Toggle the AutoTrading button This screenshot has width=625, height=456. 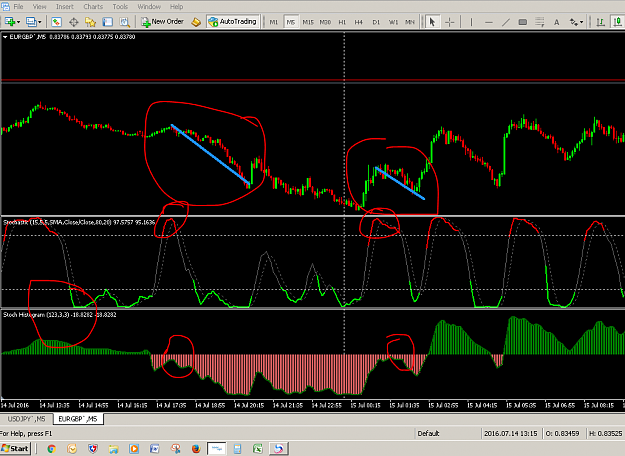coord(233,22)
